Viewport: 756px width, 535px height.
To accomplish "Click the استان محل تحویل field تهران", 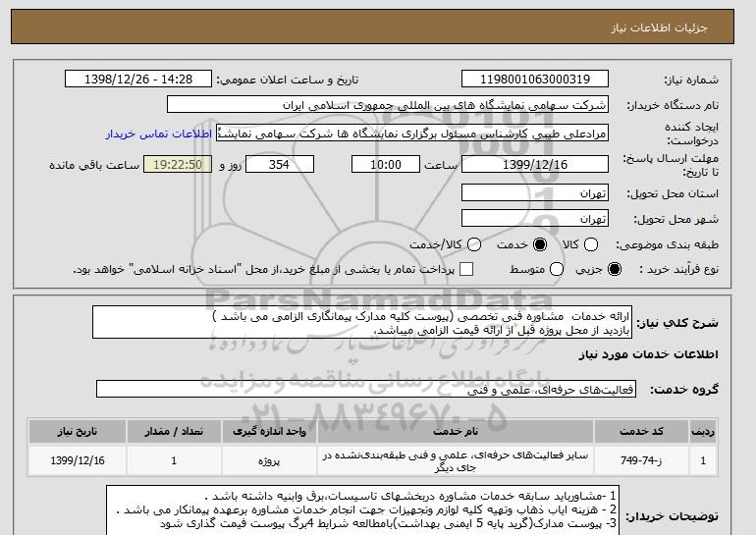I will [x=535, y=192].
